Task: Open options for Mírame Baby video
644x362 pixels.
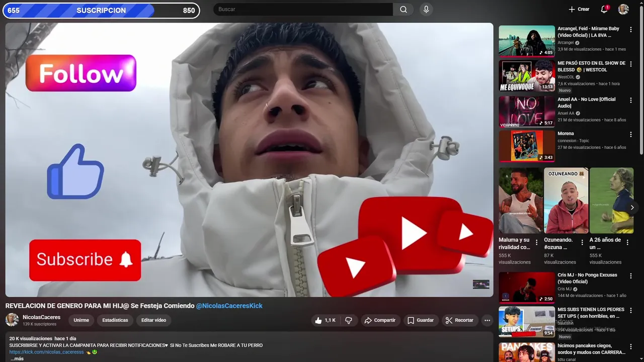Action: coord(631,30)
